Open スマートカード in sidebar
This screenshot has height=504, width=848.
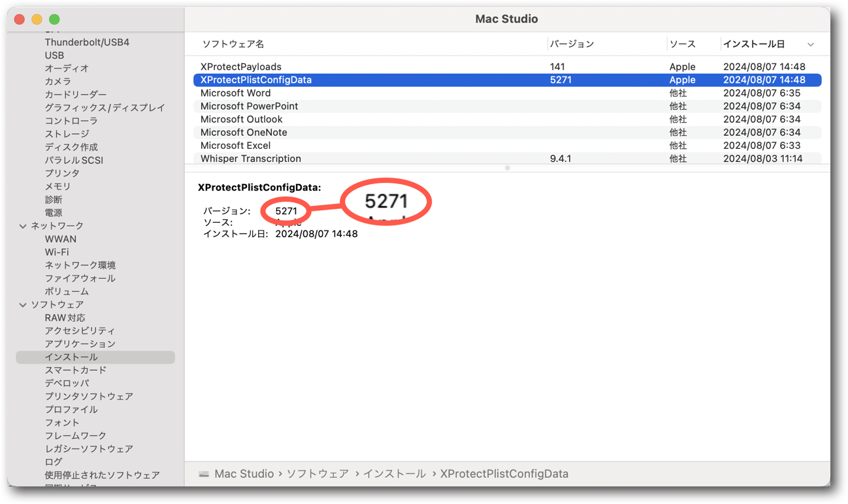click(x=76, y=370)
